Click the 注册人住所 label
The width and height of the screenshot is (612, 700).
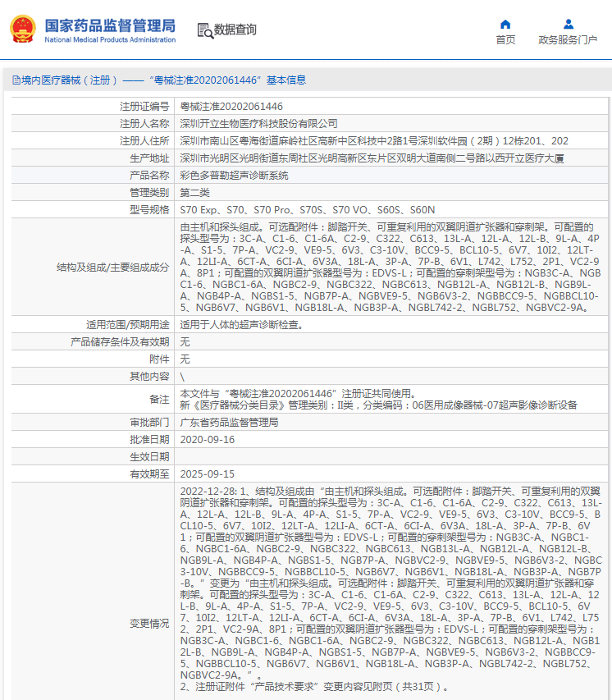(144, 141)
